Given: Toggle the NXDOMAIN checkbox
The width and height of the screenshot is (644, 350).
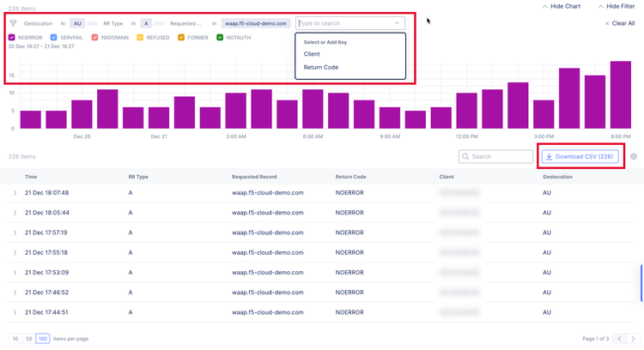Looking at the screenshot, I should (95, 38).
